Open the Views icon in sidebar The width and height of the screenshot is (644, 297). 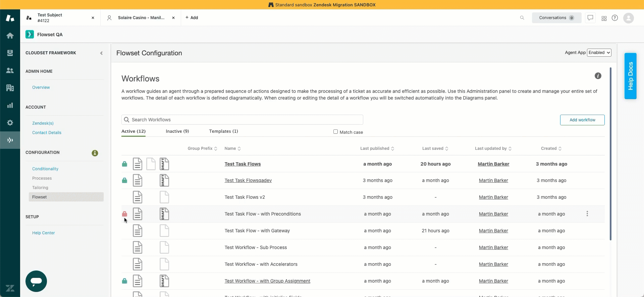click(10, 53)
